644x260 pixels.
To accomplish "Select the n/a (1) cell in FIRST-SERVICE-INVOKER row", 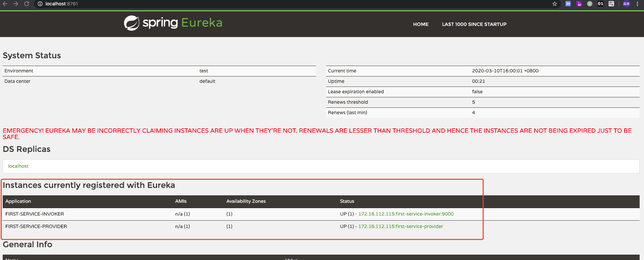I will (x=183, y=214).
